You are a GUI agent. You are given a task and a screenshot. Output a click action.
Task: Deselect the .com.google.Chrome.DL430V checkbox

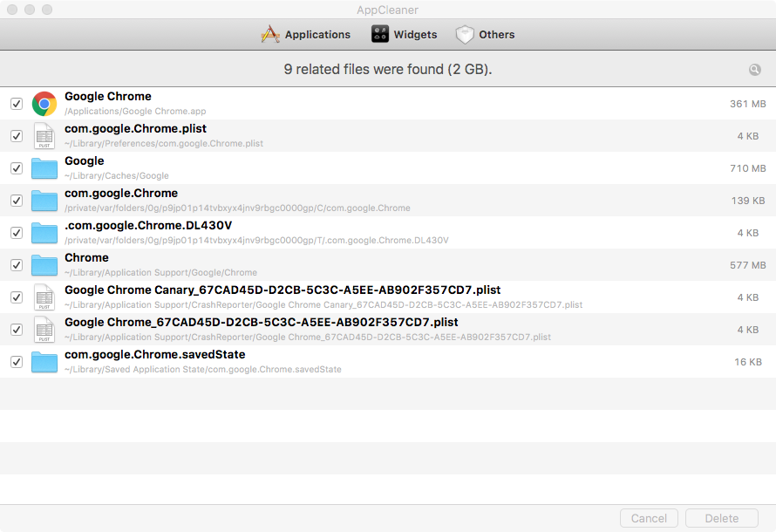tap(17, 233)
